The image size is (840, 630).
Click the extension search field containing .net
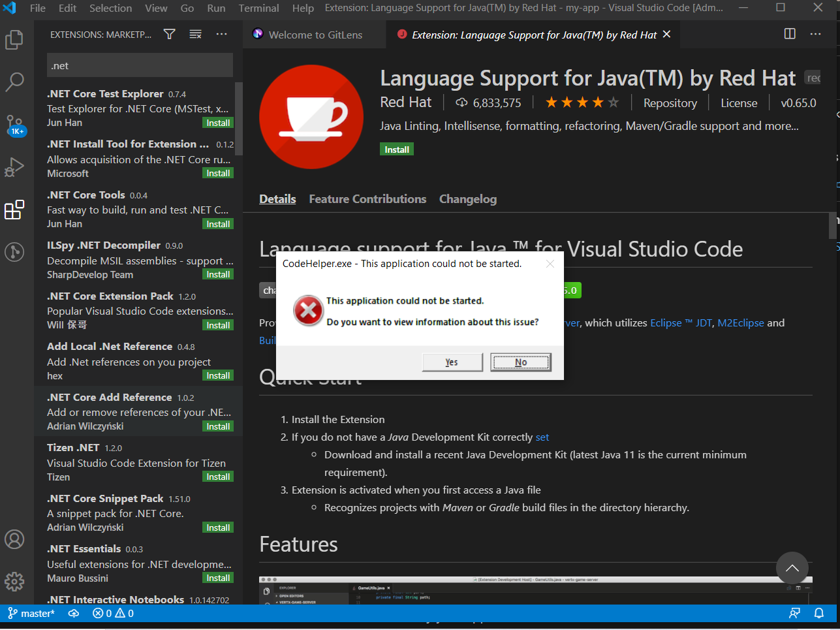pyautogui.click(x=140, y=65)
